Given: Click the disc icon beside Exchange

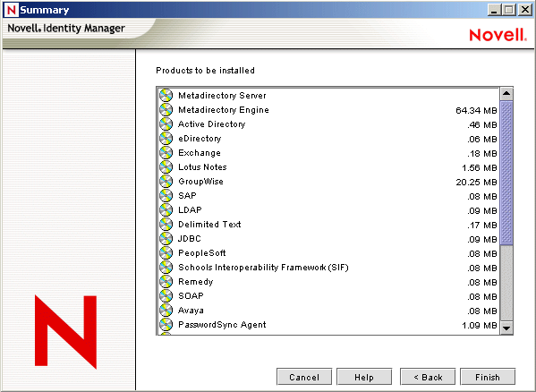Looking at the screenshot, I should (x=166, y=153).
